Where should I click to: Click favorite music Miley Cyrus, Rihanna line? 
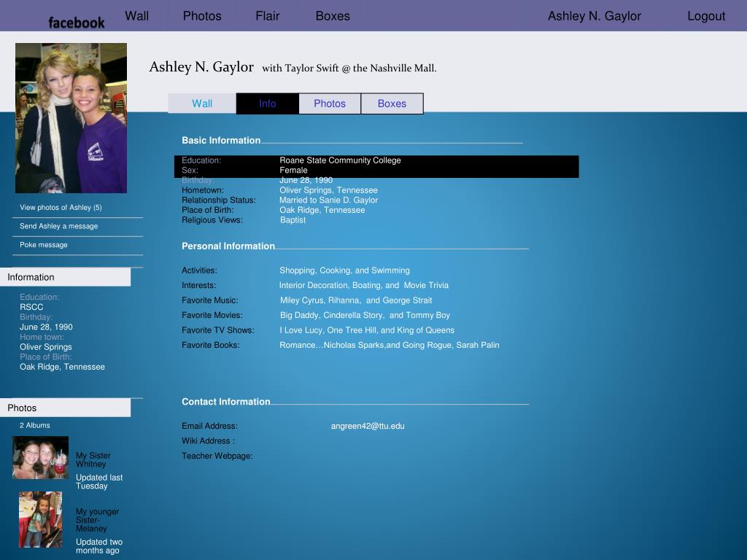[356, 300]
